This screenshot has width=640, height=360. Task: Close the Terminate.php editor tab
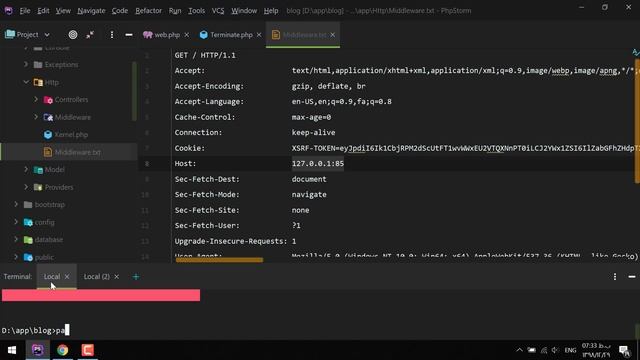click(x=259, y=35)
